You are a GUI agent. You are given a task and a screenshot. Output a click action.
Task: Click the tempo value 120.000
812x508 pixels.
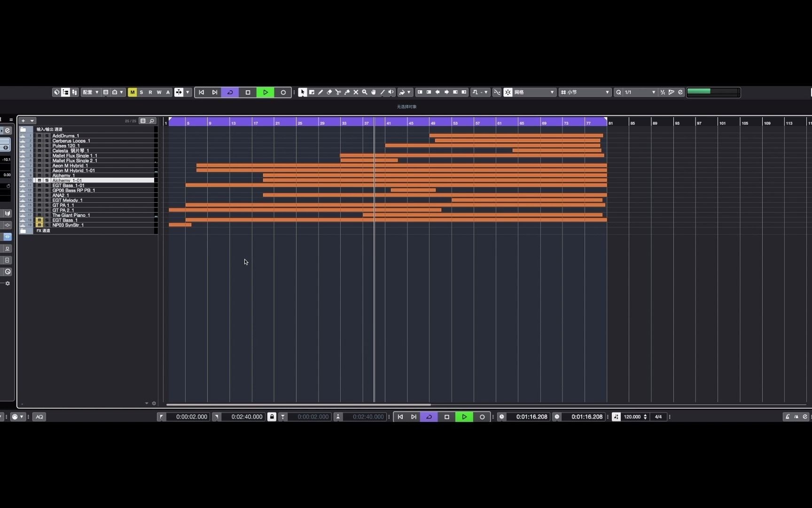(632, 417)
